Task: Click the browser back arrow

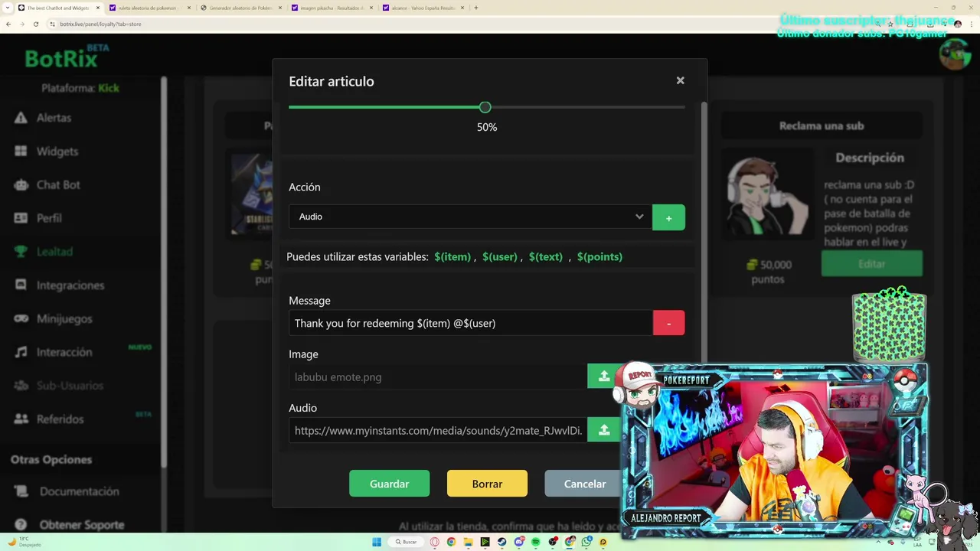Action: pos(8,24)
